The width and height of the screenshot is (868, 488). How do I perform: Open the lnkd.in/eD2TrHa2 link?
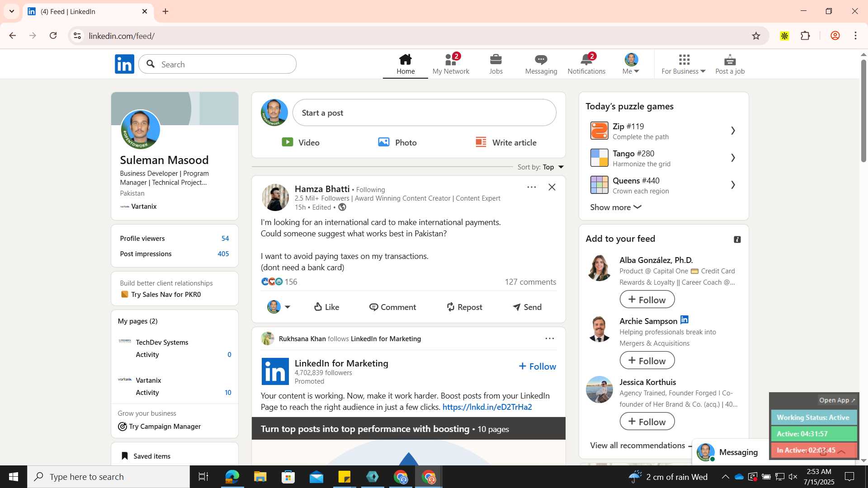(487, 407)
